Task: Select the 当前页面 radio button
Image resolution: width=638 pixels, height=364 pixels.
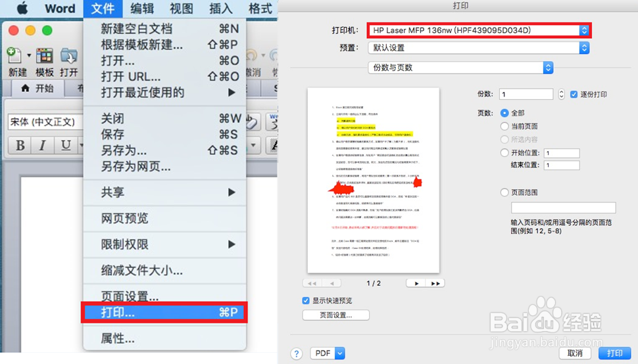Action: (x=504, y=126)
